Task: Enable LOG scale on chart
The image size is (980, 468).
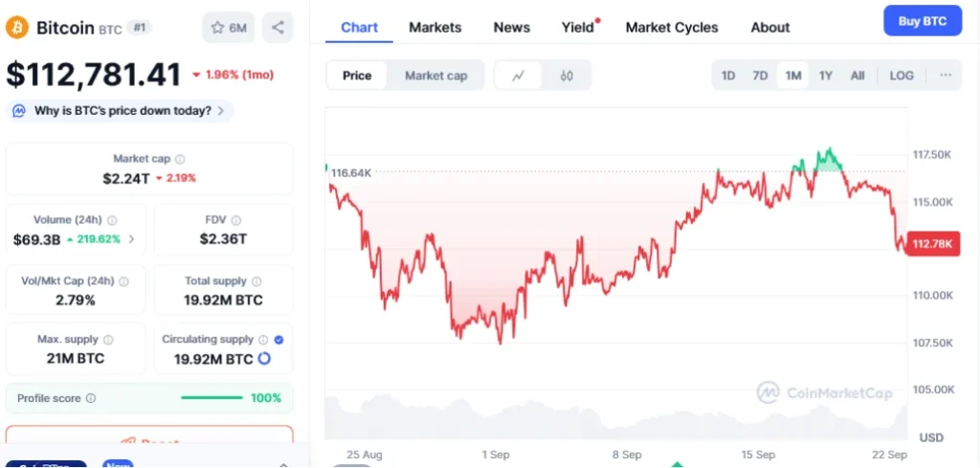Action: point(902,76)
